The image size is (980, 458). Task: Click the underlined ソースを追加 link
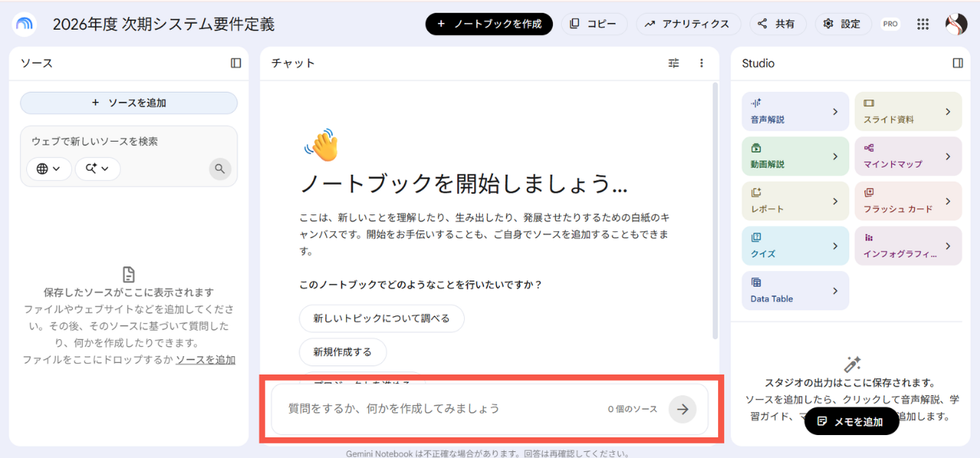[205, 359]
